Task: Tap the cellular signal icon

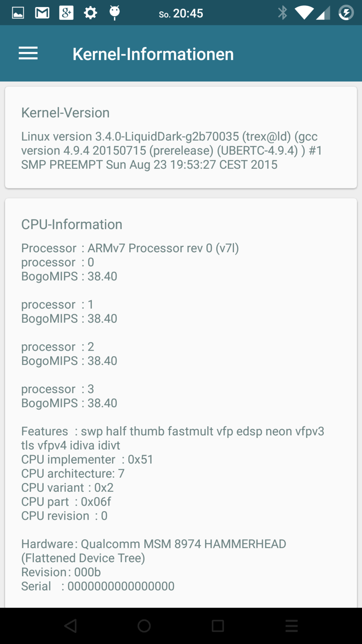Action: [323, 13]
